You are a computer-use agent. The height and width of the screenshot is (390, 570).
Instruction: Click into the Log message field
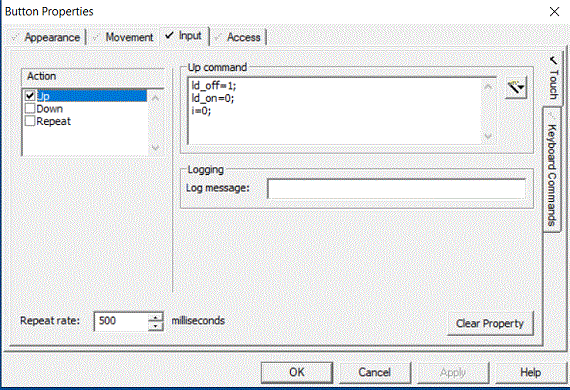(x=396, y=189)
